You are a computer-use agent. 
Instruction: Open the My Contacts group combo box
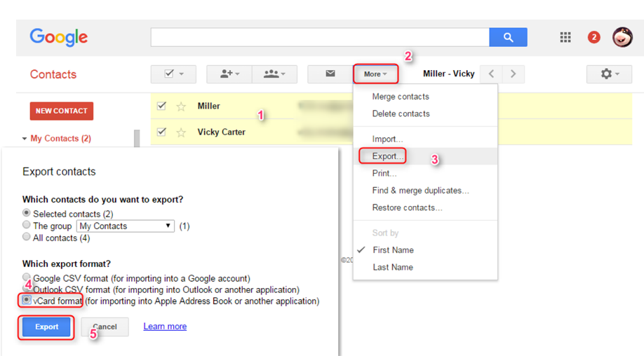pyautogui.click(x=126, y=226)
